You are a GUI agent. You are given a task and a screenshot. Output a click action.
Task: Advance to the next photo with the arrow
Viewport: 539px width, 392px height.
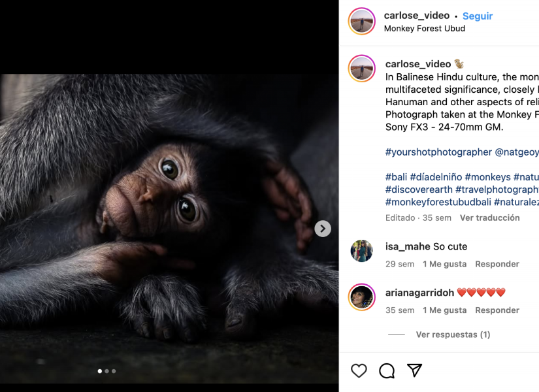coord(321,228)
